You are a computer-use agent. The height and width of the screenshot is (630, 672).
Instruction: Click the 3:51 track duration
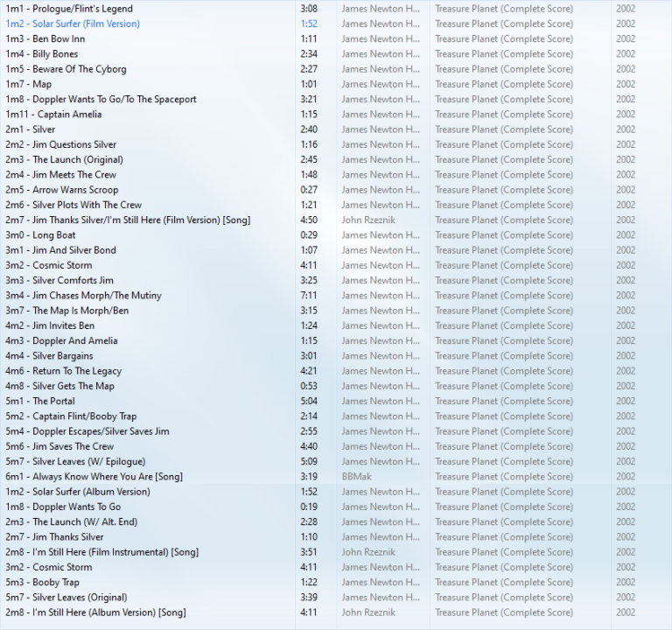pyautogui.click(x=309, y=552)
